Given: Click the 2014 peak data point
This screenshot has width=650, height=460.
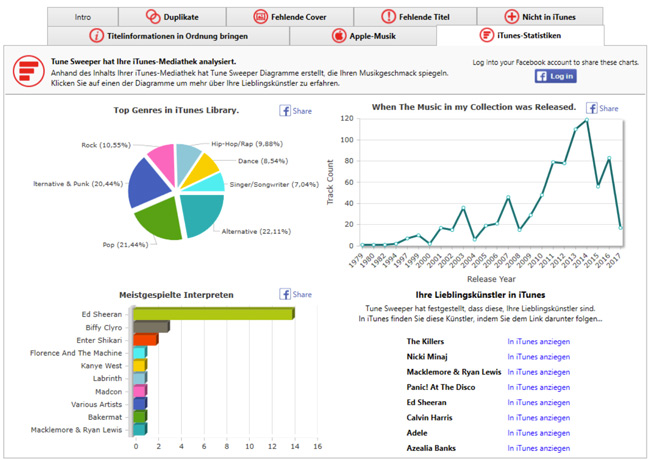Looking at the screenshot, I should (x=587, y=120).
